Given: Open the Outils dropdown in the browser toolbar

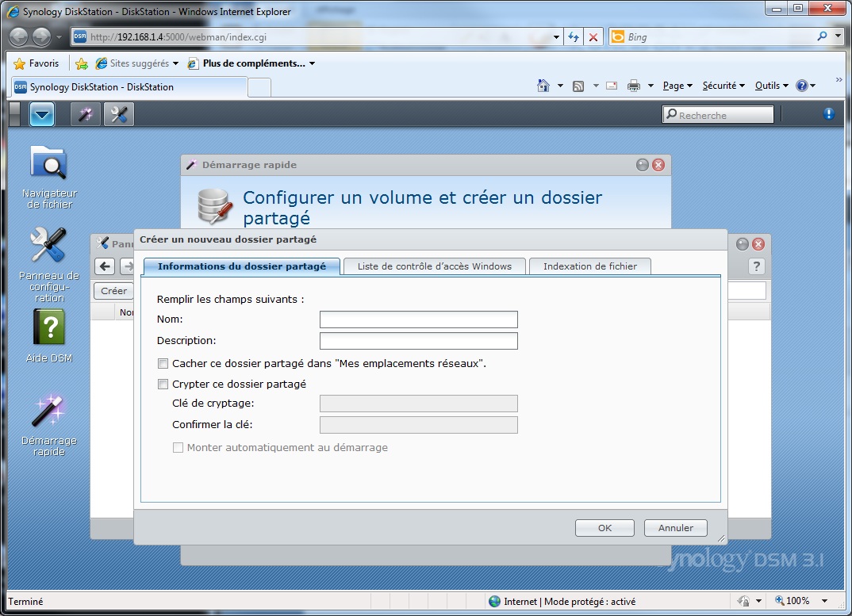Looking at the screenshot, I should 771,86.
